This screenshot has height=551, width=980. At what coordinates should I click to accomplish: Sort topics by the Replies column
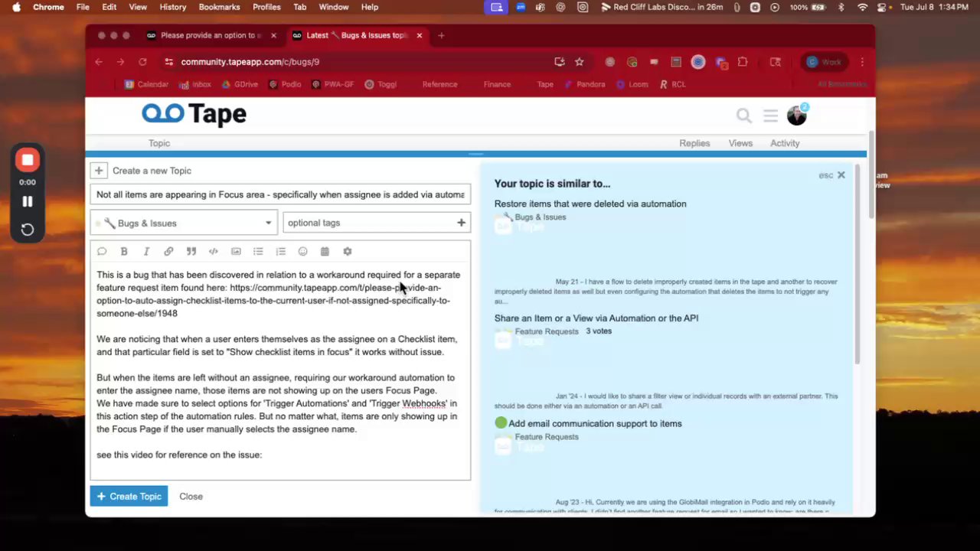[x=694, y=143]
